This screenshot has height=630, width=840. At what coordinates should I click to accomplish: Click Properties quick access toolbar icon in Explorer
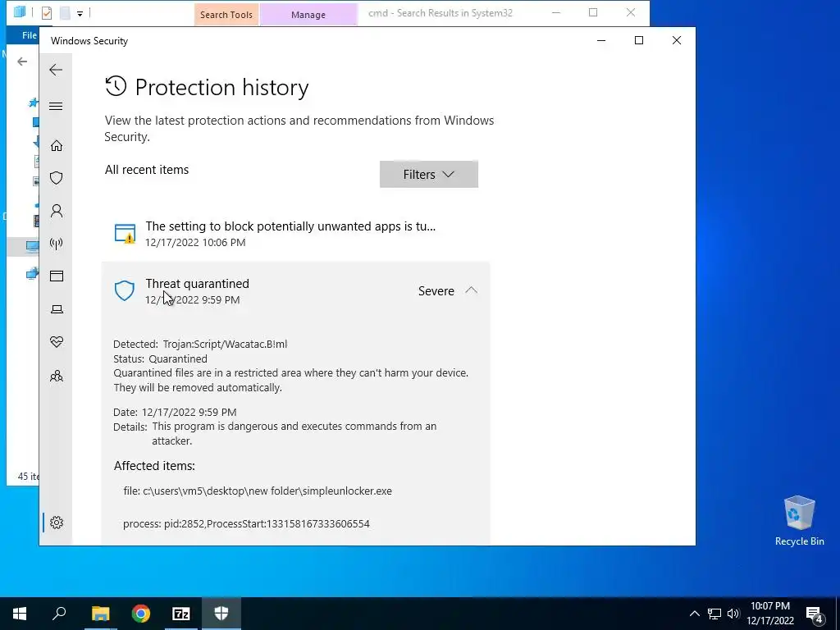tap(47, 12)
